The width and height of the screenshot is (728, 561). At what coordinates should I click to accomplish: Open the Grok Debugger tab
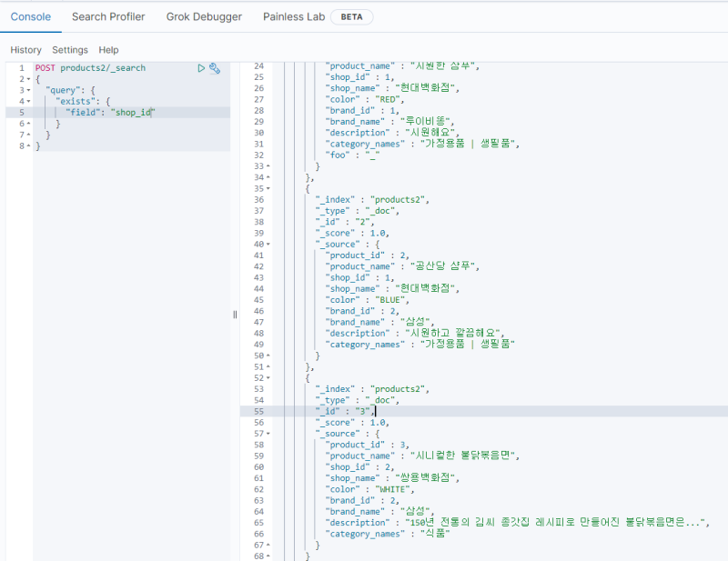[204, 16]
